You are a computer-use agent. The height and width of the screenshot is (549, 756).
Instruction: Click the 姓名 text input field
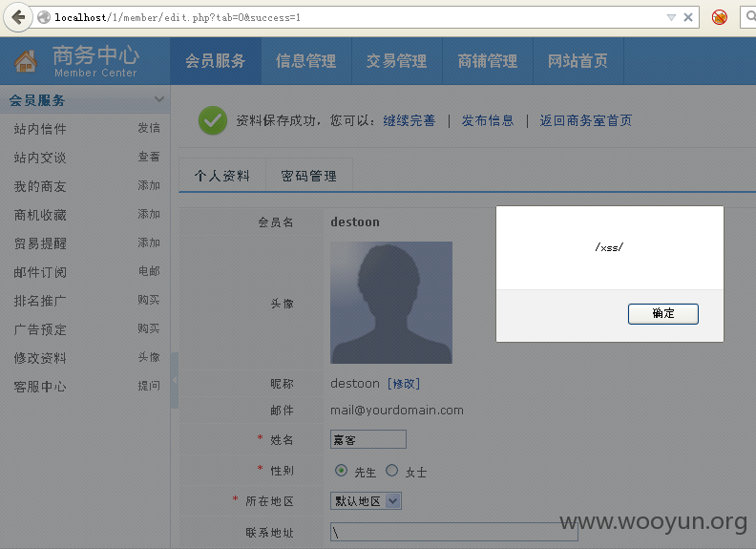[x=368, y=439]
